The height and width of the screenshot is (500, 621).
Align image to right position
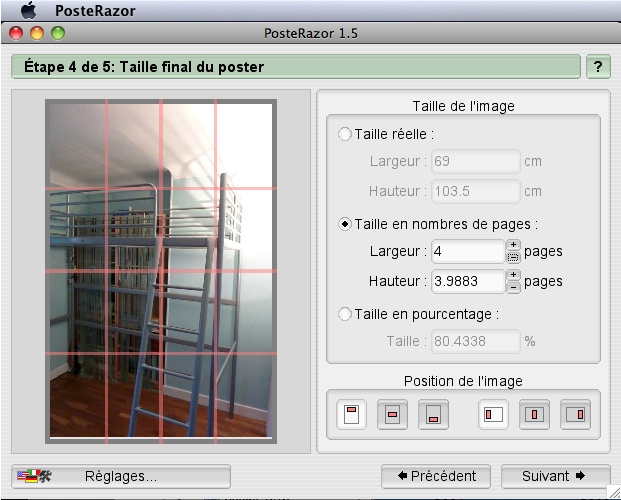575,414
